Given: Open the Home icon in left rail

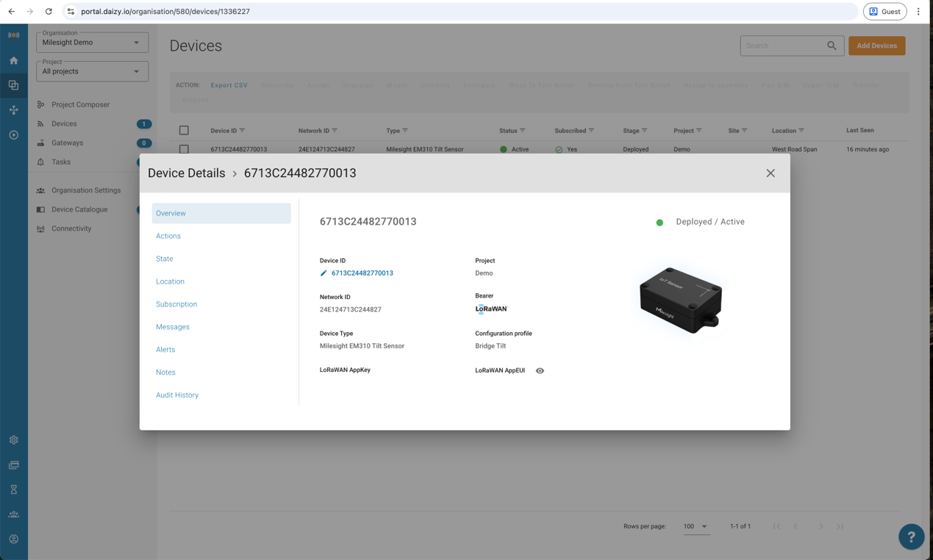Looking at the screenshot, I should [x=13, y=61].
